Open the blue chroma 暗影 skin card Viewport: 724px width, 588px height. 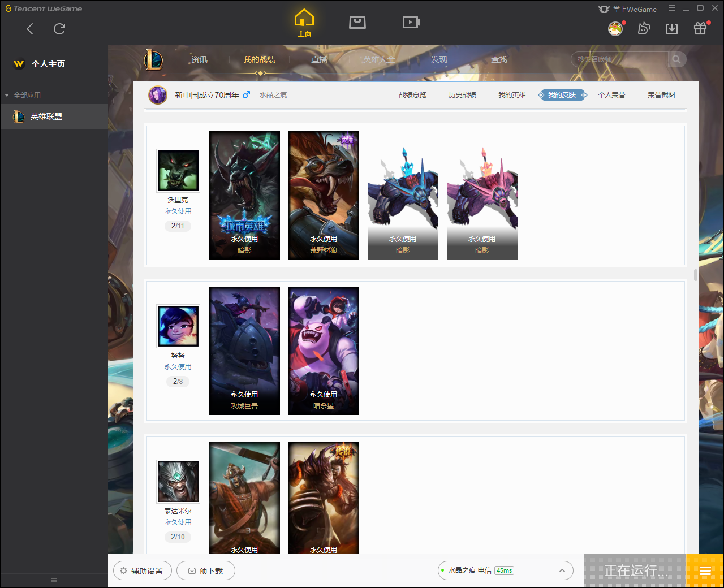(403, 195)
